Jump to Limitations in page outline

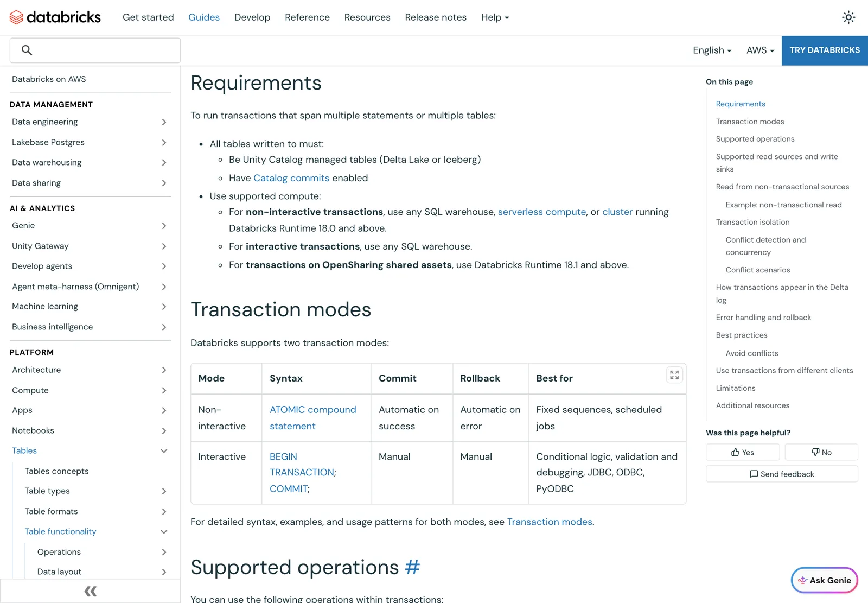point(736,388)
